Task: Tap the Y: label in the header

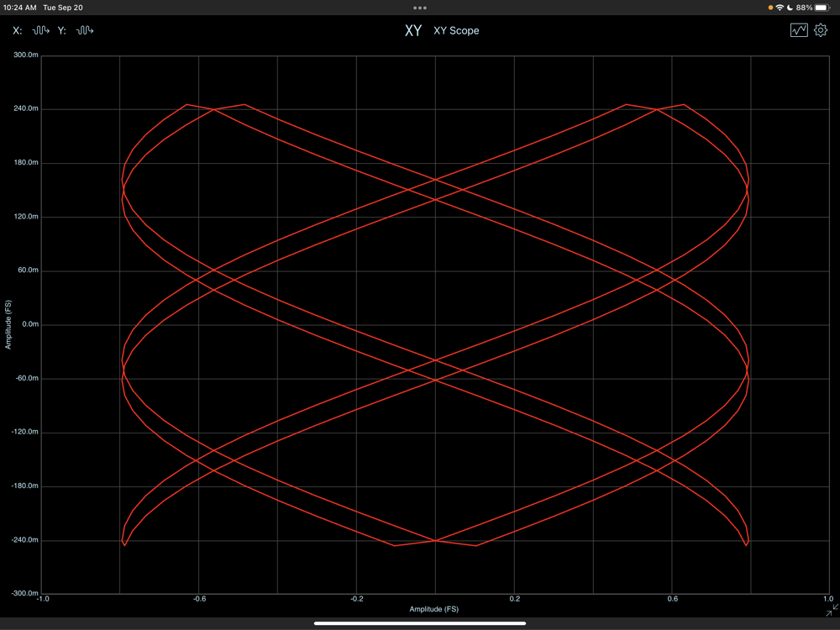Action: point(61,30)
